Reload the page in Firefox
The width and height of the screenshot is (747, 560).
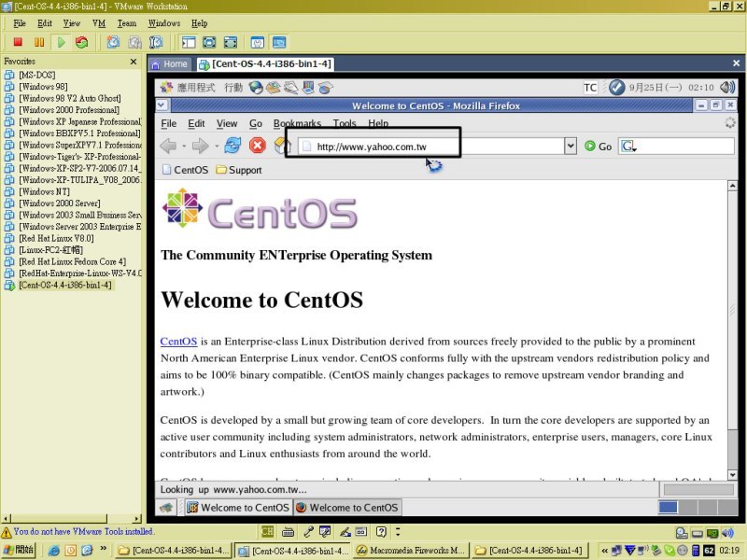pos(232,146)
